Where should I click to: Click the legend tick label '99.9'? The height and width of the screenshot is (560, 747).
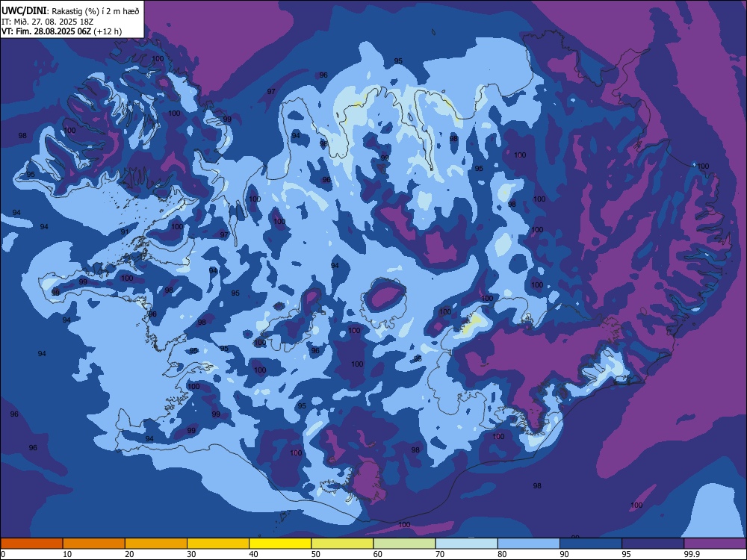point(691,554)
